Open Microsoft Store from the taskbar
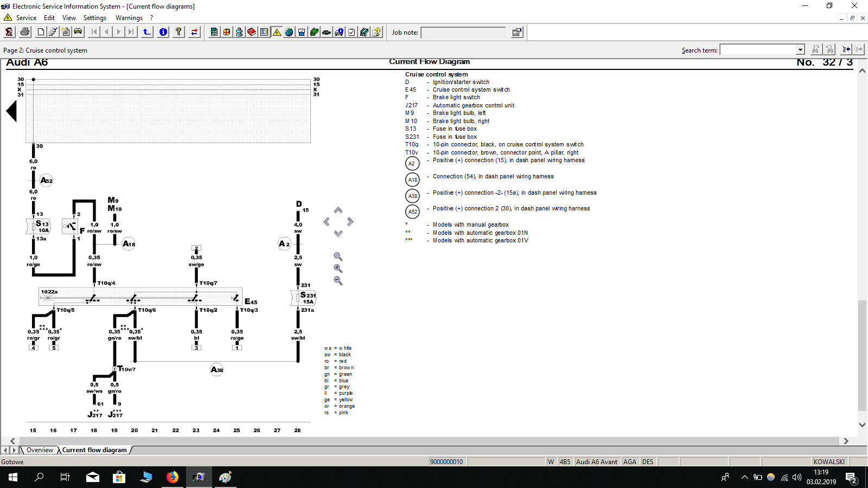This screenshot has width=868, height=488. [119, 477]
